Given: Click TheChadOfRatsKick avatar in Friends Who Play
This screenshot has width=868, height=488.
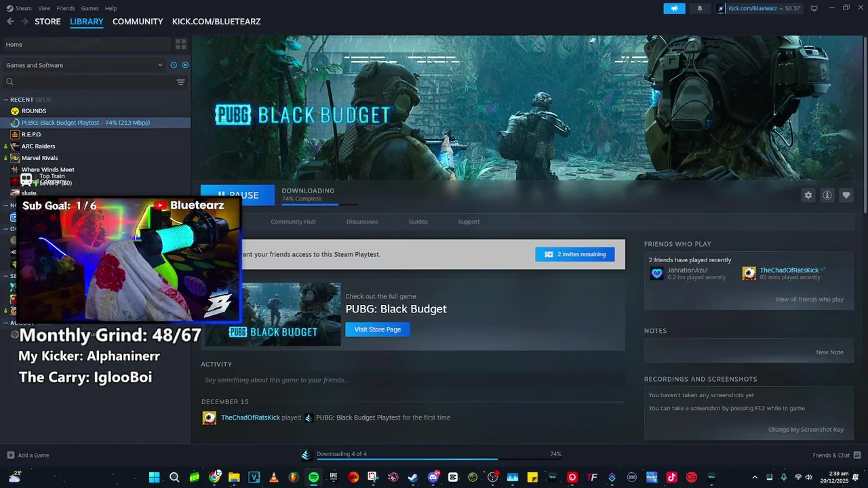Looking at the screenshot, I should pyautogui.click(x=749, y=274).
